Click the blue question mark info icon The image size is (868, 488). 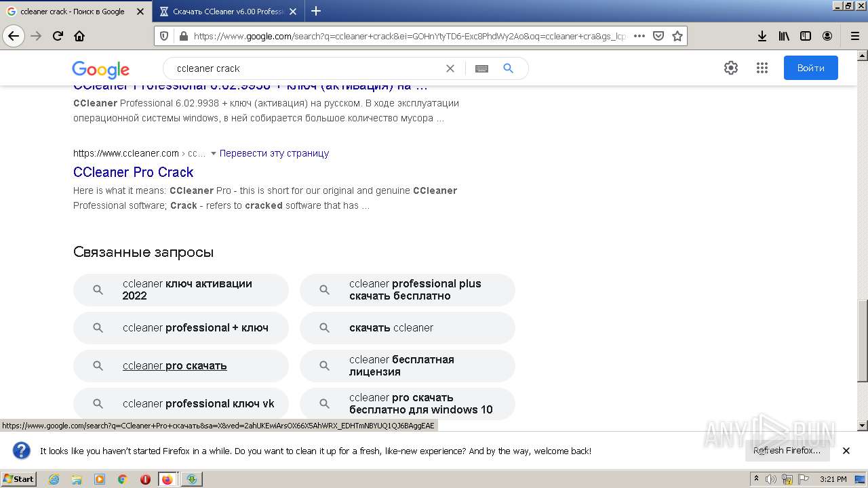[x=22, y=451]
